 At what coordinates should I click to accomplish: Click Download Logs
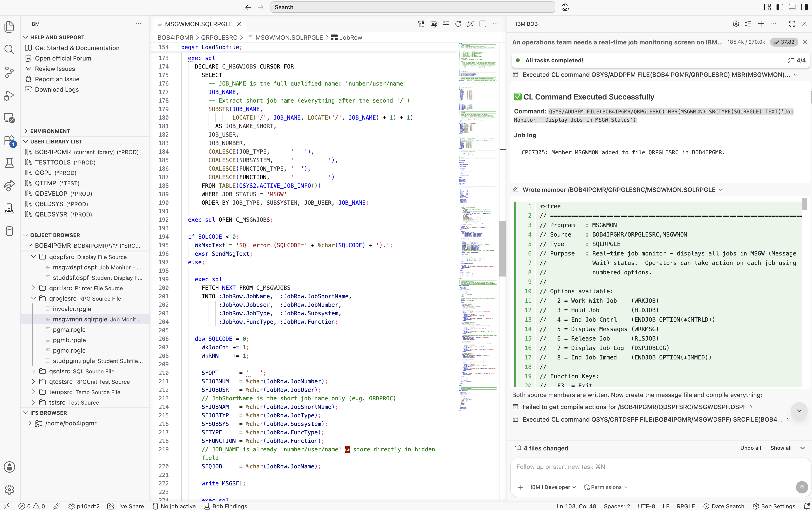click(x=57, y=89)
